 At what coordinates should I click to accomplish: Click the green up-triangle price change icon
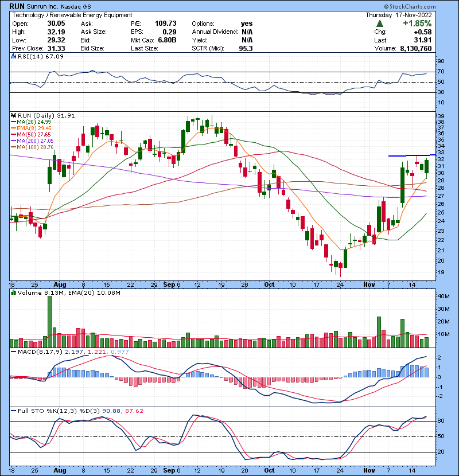tap(379, 24)
